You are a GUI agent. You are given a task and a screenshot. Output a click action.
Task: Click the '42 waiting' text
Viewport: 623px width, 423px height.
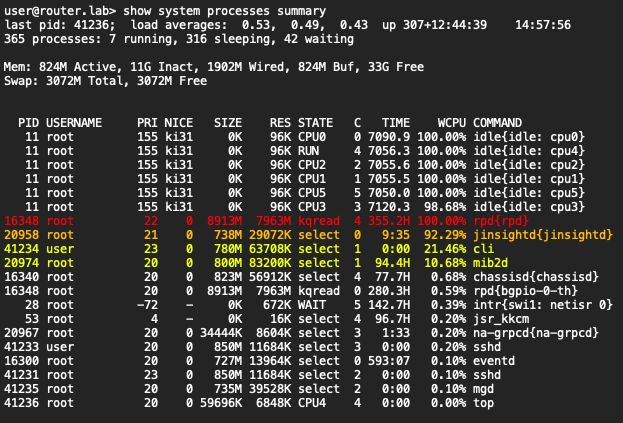tap(319, 39)
